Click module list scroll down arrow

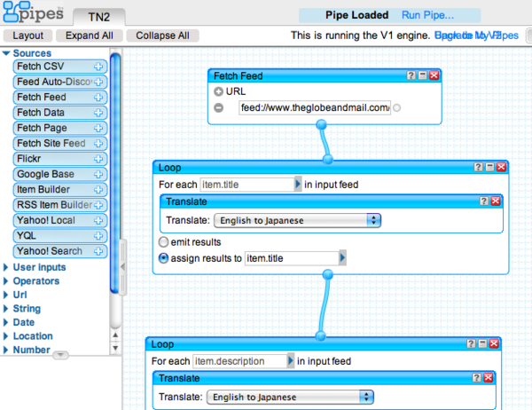point(115,348)
